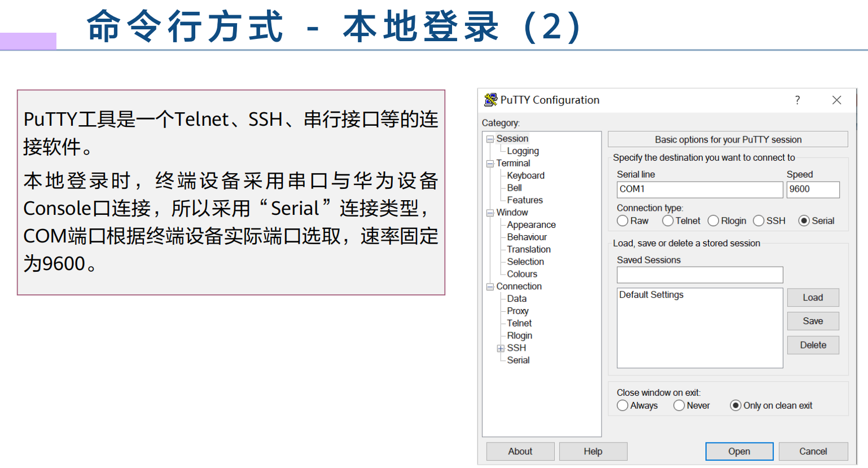The width and height of the screenshot is (868, 468).
Task: Click the Delete session button
Action: (813, 345)
